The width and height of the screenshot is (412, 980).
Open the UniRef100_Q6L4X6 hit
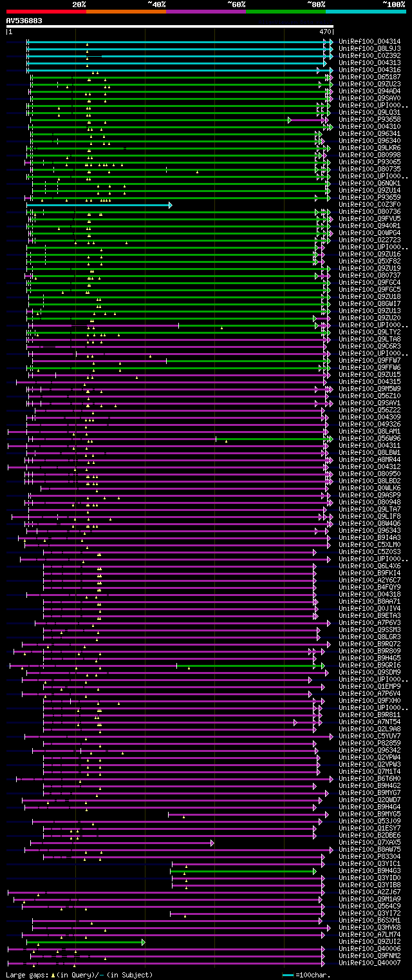tap(370, 566)
